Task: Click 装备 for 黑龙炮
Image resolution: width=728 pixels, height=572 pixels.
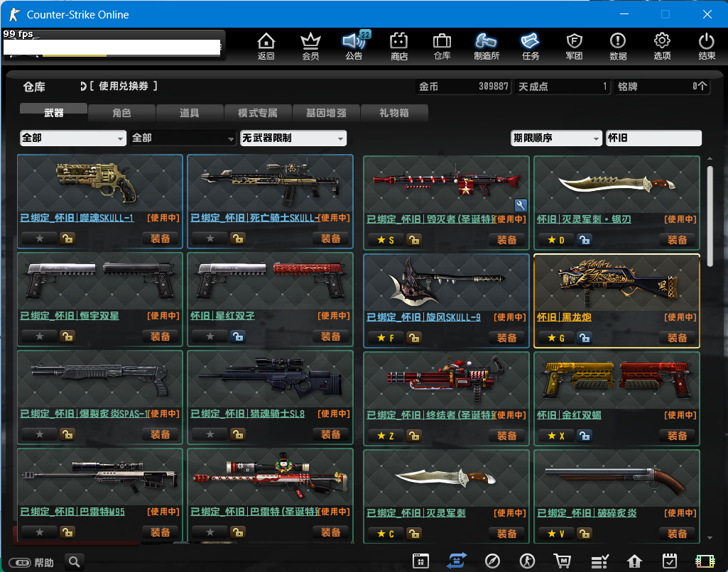Action: pos(678,338)
